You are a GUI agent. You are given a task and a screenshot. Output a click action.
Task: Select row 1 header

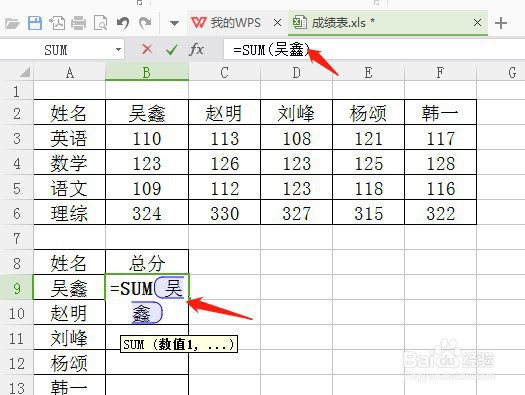point(17,90)
